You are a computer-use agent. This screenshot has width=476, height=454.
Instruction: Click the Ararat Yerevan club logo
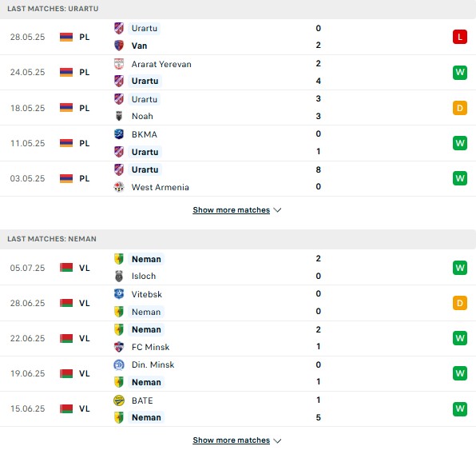pos(119,64)
